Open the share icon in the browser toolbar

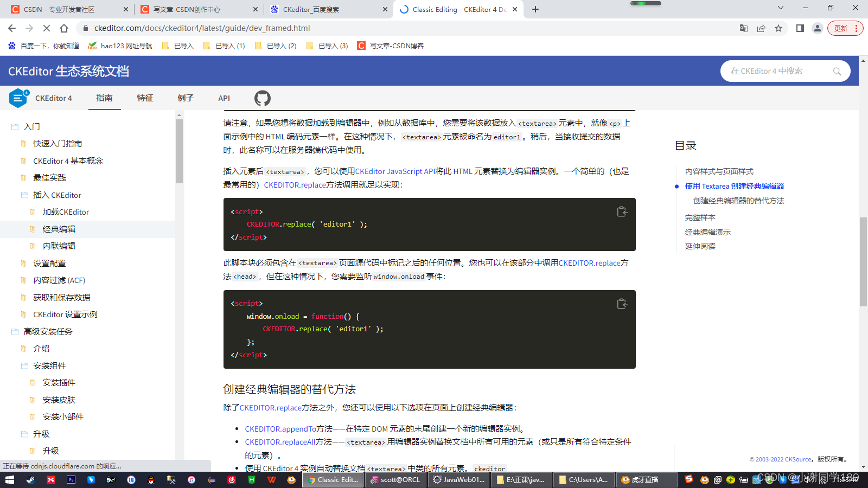coord(761,28)
